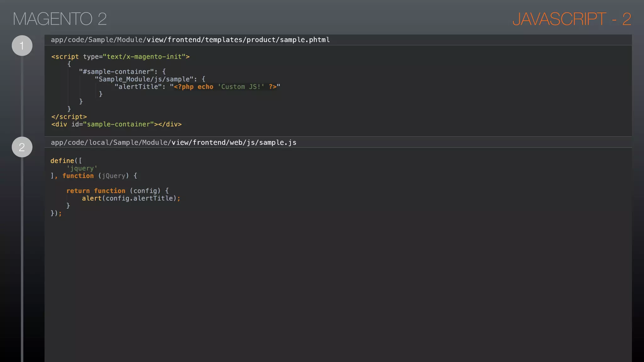
Task: Click the return function (config) line
Action: point(118,191)
